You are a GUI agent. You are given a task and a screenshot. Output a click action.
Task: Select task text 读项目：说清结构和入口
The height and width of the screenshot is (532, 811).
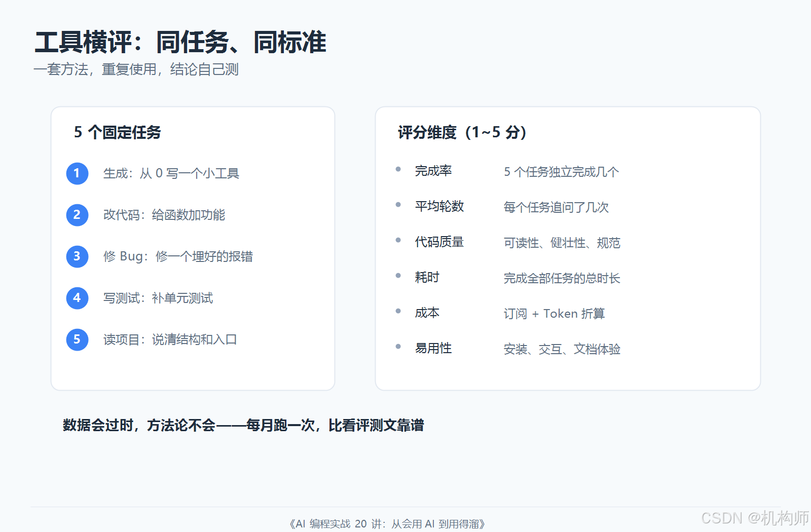pos(170,339)
